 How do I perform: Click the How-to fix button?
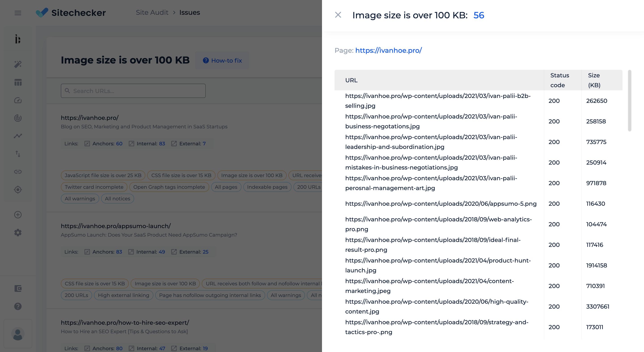click(222, 61)
